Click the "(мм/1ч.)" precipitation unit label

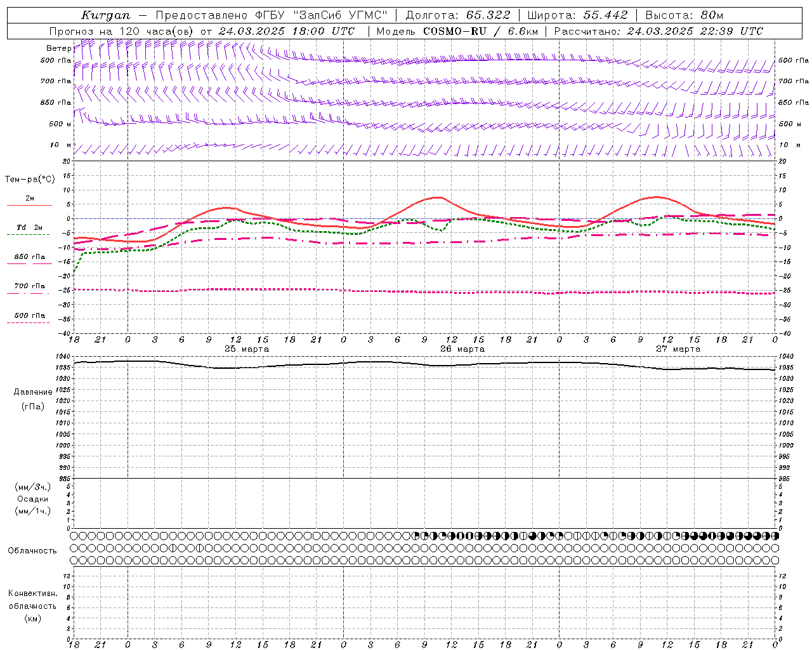(x=33, y=511)
